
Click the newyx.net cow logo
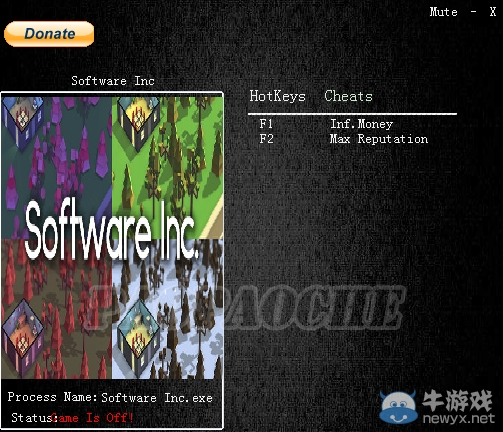pyautogui.click(x=398, y=407)
